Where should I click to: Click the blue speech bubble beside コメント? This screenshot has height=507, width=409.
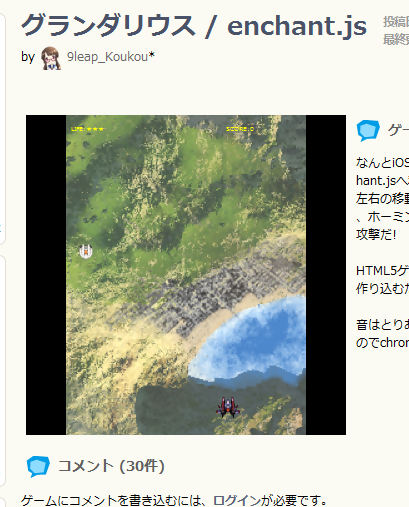[38, 466]
